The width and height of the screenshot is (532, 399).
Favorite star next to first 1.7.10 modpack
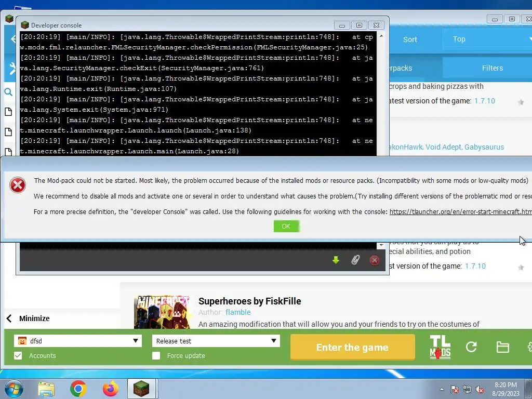pos(521,102)
